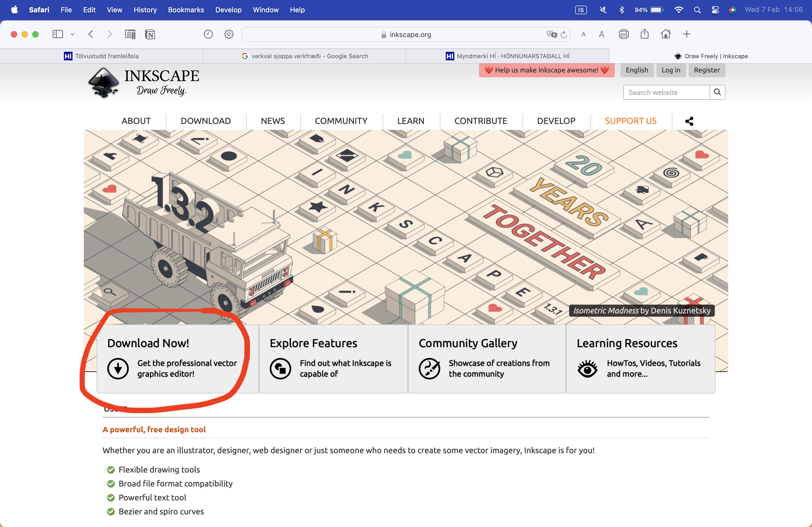Click the Learning Resources eye icon
Viewport: 812px width, 527px height.
pyautogui.click(x=588, y=368)
